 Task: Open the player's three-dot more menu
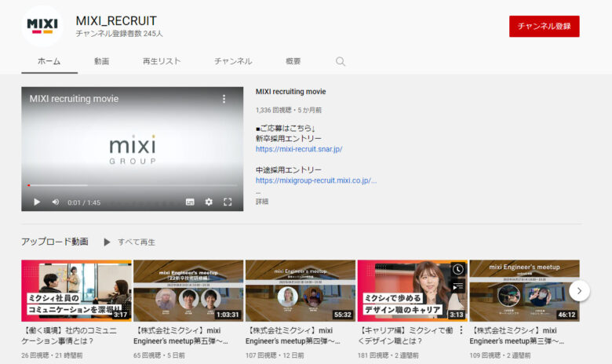[x=224, y=99]
